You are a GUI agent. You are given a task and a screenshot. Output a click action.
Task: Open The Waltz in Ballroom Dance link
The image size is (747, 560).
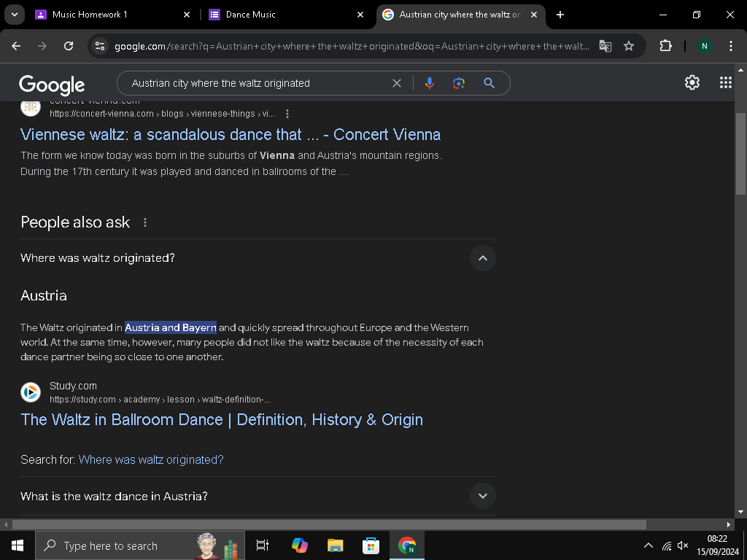[x=222, y=419]
